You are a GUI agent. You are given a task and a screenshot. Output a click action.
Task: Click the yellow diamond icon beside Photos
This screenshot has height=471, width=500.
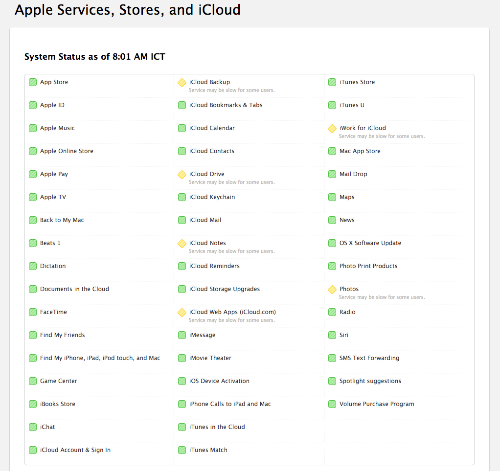pyautogui.click(x=332, y=289)
